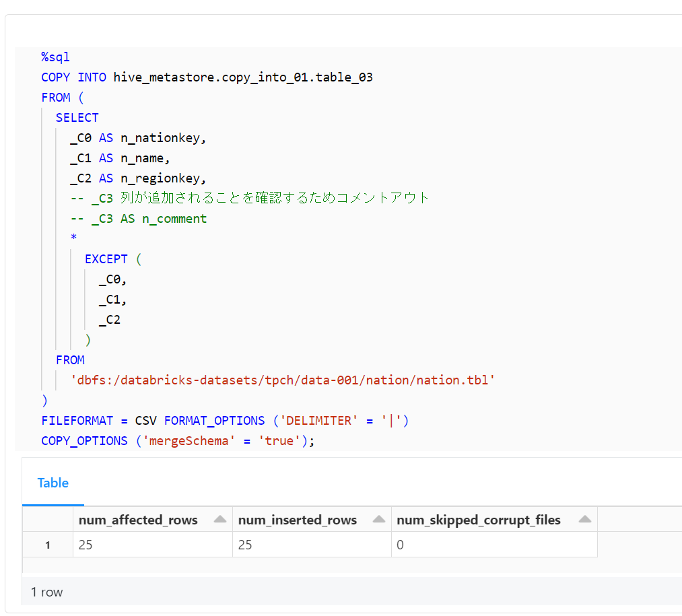Select the num_affected_rows column header
Image resolution: width=682 pixels, height=616 pixels.
[x=138, y=520]
